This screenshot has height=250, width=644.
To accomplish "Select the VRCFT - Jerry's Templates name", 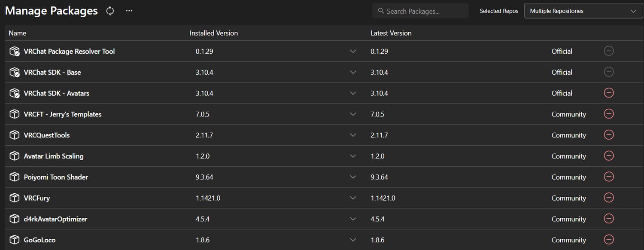I will point(63,114).
